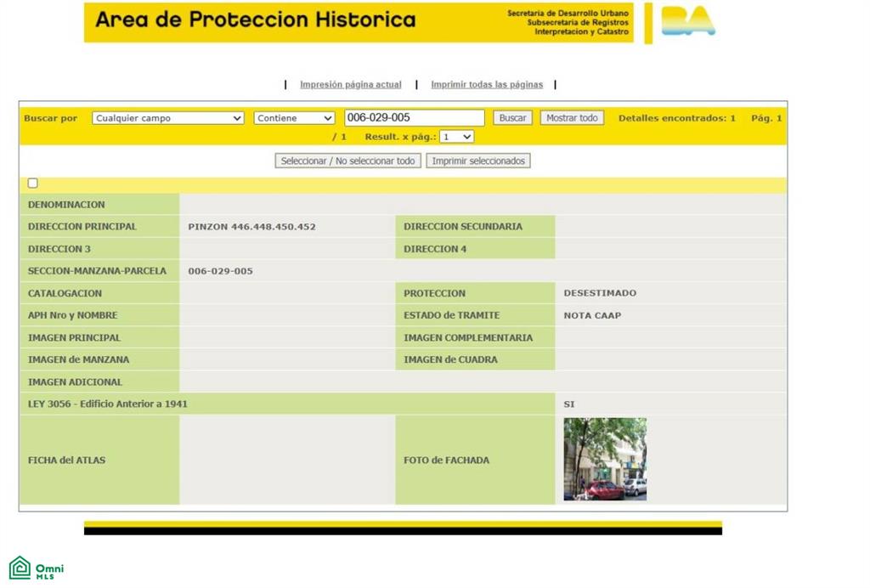
Task: Click the Mostrar todo button
Action: [572, 117]
